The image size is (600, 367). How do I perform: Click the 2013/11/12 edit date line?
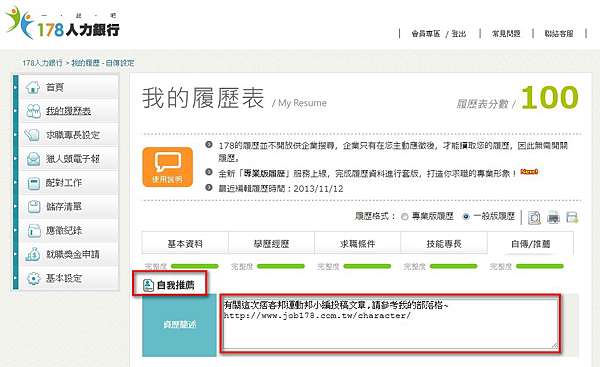[x=280, y=188]
